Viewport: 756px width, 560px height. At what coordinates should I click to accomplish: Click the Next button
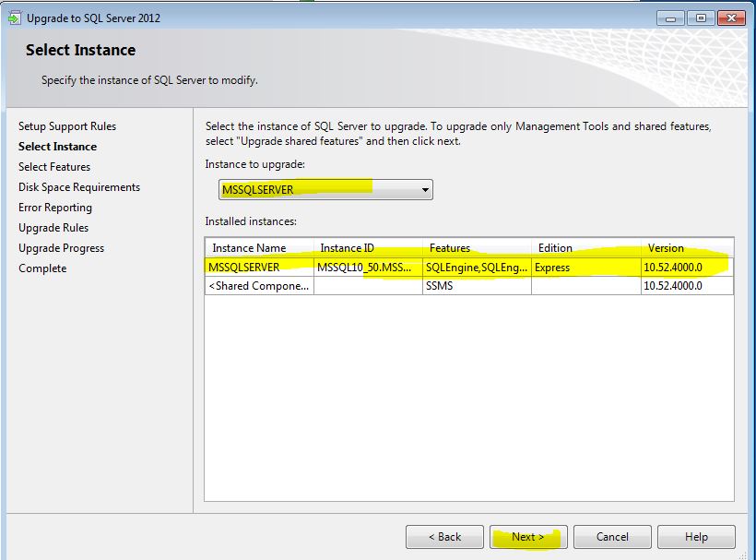pyautogui.click(x=528, y=537)
